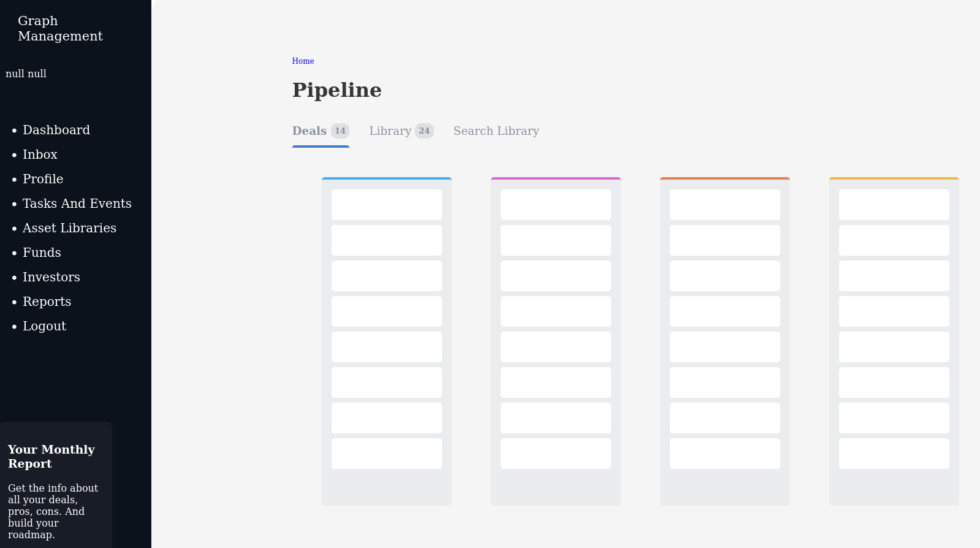980x548 pixels.
Task: Open the Dashboard page from sidebar
Action: click(56, 130)
